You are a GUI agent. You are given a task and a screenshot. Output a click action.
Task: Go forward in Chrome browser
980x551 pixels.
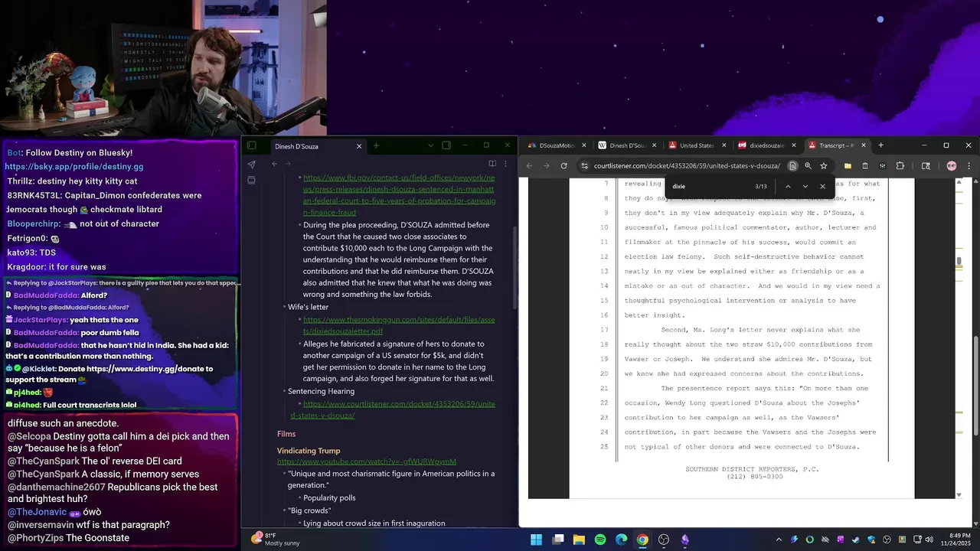click(x=546, y=166)
